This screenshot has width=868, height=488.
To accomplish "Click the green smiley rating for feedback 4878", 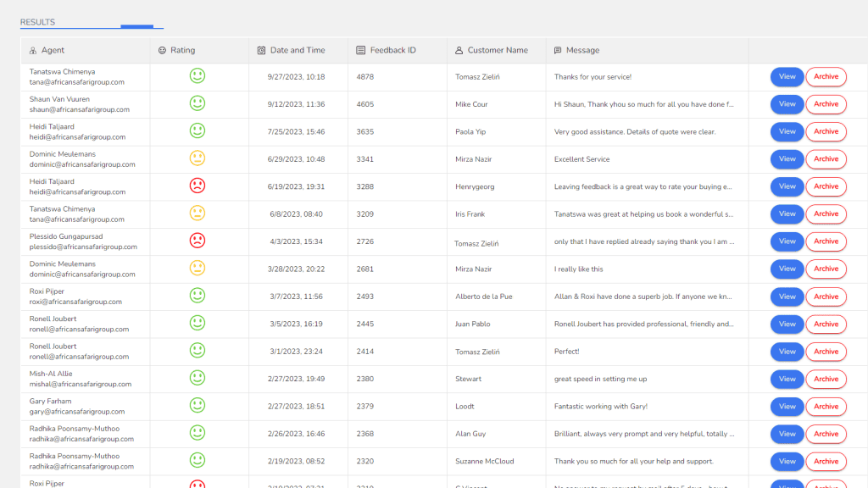I will (x=198, y=76).
